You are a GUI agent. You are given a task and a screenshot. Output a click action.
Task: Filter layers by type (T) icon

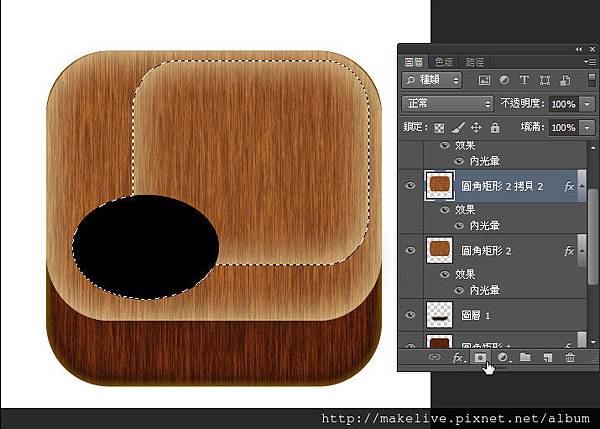524,80
